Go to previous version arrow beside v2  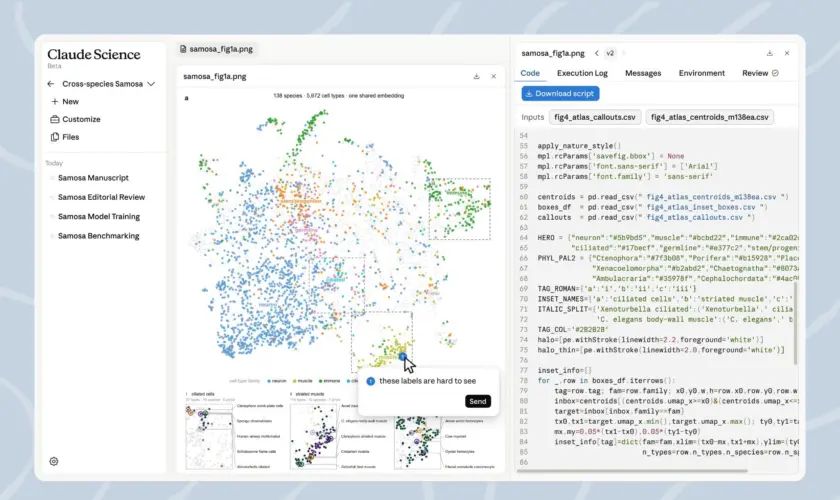click(596, 53)
